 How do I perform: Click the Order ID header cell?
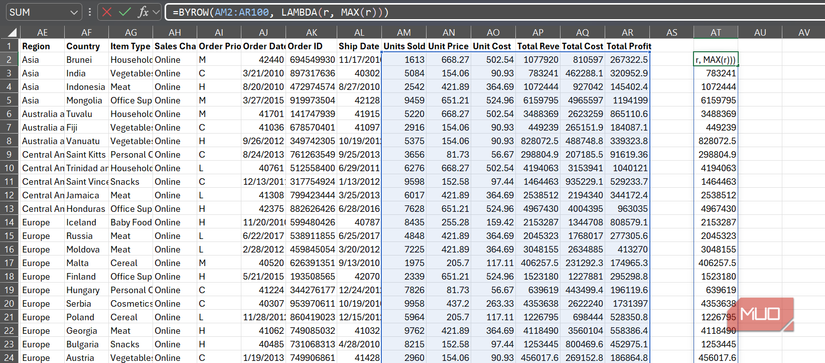tap(311, 46)
